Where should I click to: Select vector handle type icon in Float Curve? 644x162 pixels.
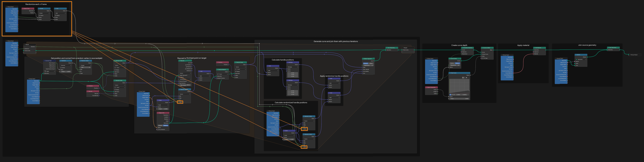tap(452, 95)
